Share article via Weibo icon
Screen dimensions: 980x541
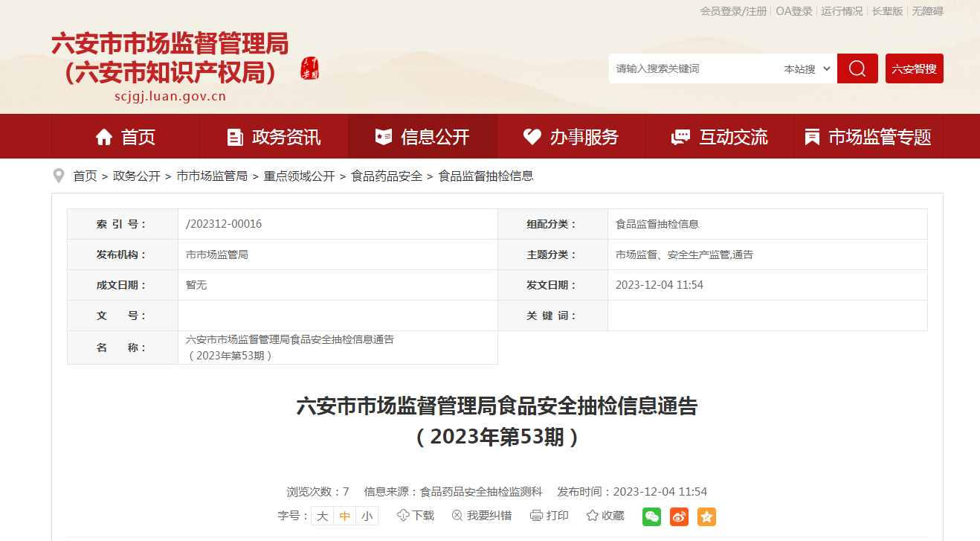(679, 516)
